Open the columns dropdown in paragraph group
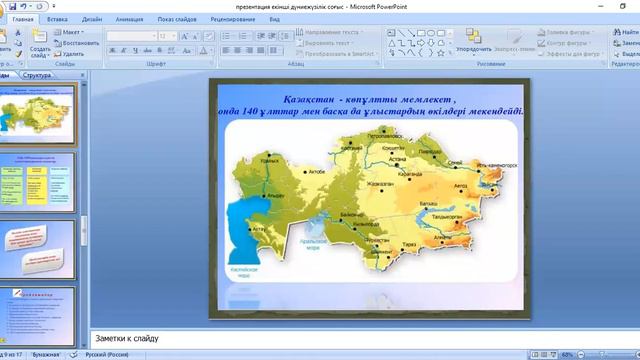The width and height of the screenshot is (640, 360). coord(276,50)
